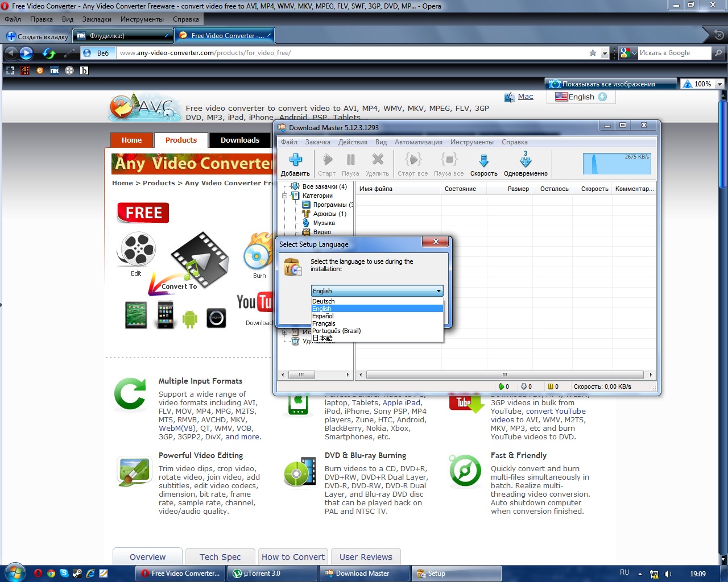The height and width of the screenshot is (582, 728).
Task: Switch to the Флудилка:) browser tab
Action: click(123, 35)
